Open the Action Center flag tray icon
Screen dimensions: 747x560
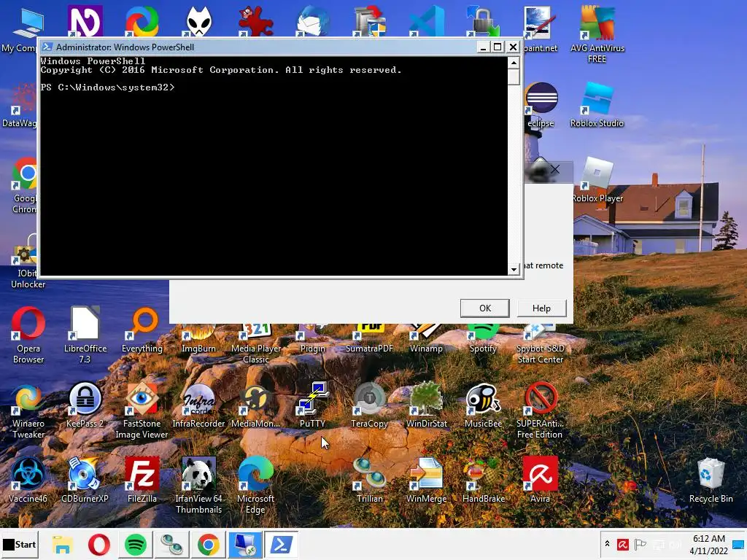[640, 544]
